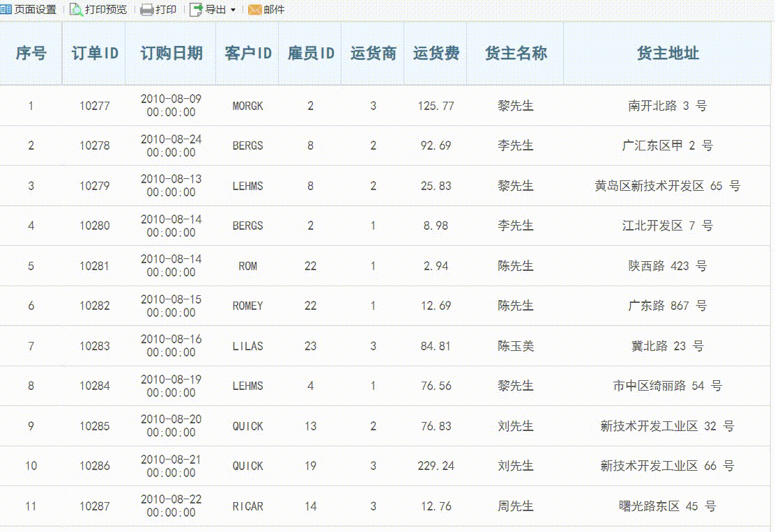This screenshot has width=775, height=532.
Task: Select order ID 10281 cell
Action: 94,266
